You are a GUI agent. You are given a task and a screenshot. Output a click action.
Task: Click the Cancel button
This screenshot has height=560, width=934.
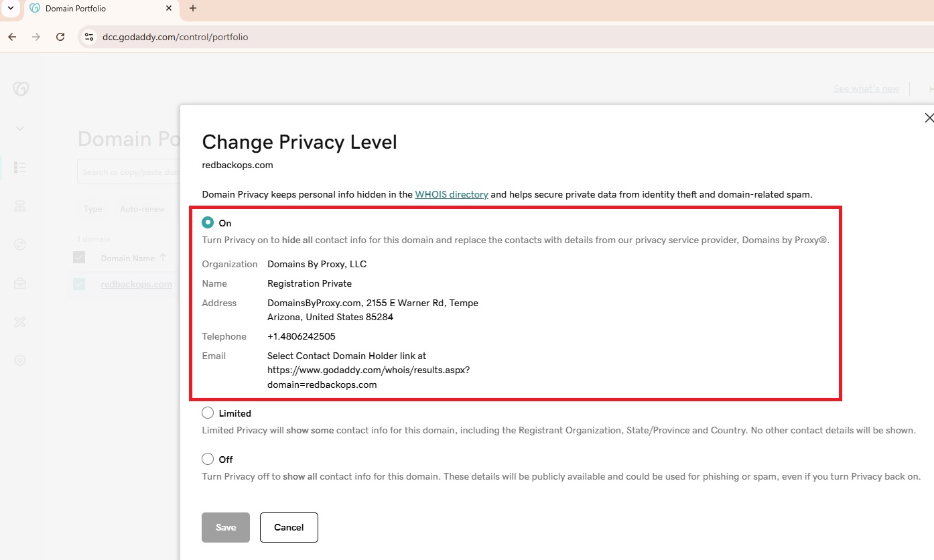[x=289, y=527]
